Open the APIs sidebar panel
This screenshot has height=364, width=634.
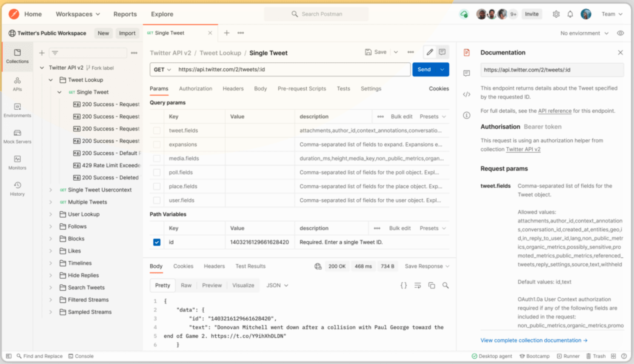point(17,84)
